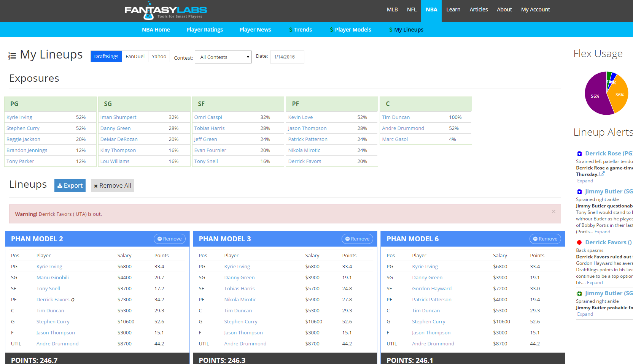The image size is (633, 364).
Task: Click the Export lineups button
Action: [x=70, y=185]
